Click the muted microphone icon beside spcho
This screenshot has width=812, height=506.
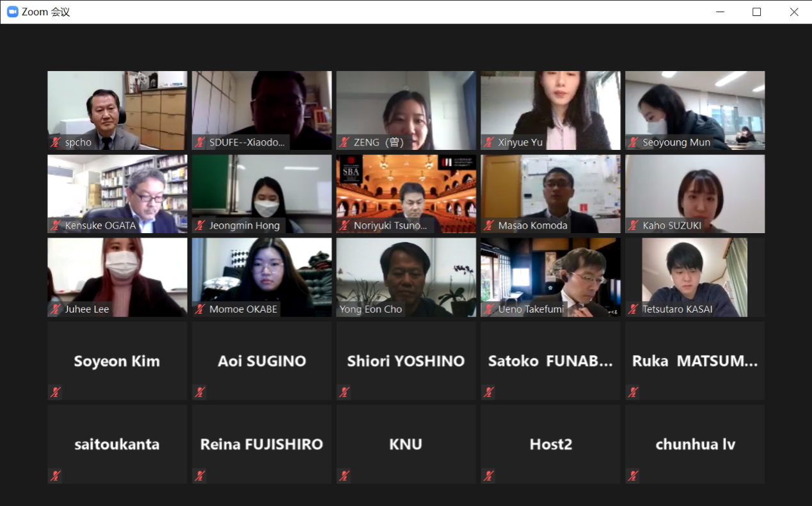coord(56,142)
